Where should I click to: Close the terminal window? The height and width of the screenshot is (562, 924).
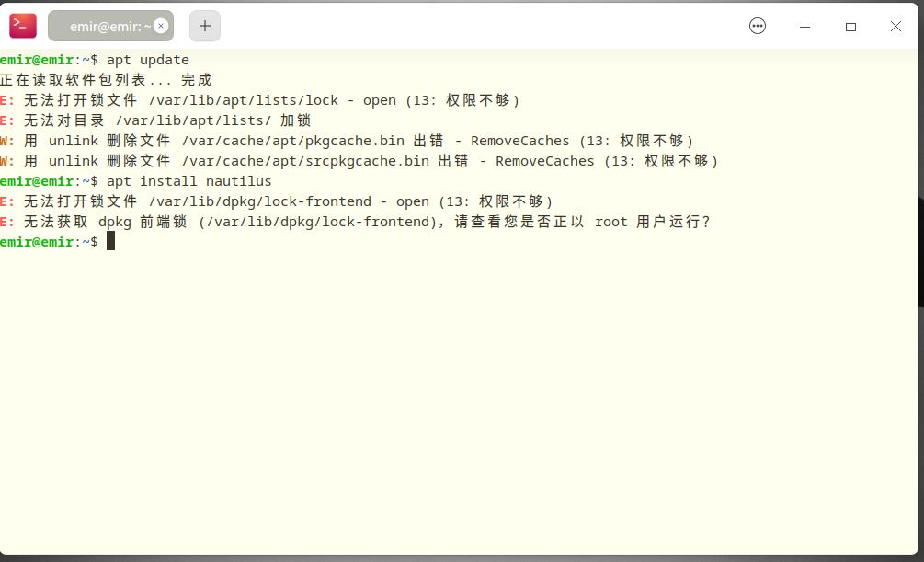pos(895,27)
